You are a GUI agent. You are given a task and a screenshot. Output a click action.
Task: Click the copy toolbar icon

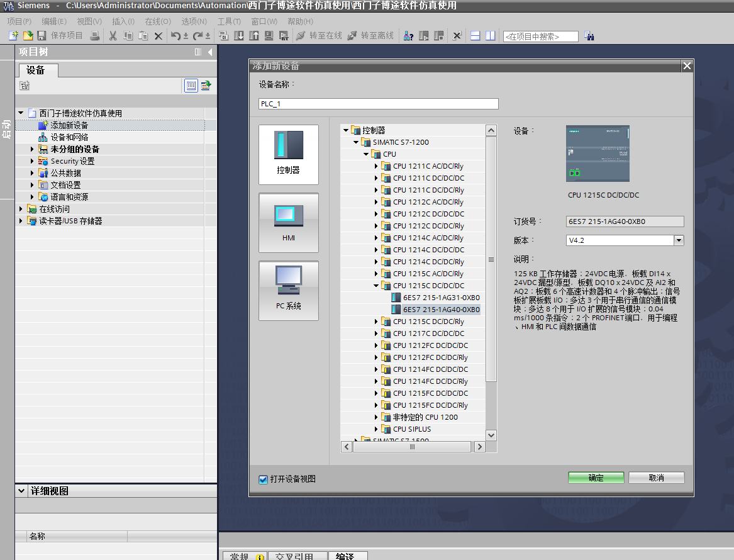[x=128, y=36]
